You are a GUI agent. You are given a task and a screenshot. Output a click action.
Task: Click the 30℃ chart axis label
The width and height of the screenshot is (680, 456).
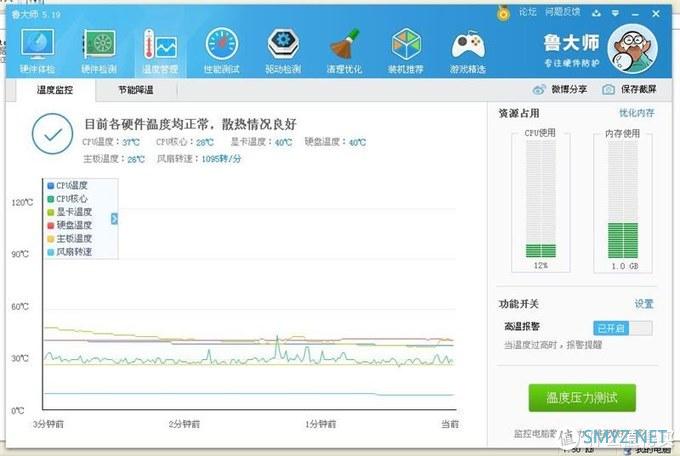click(20, 358)
